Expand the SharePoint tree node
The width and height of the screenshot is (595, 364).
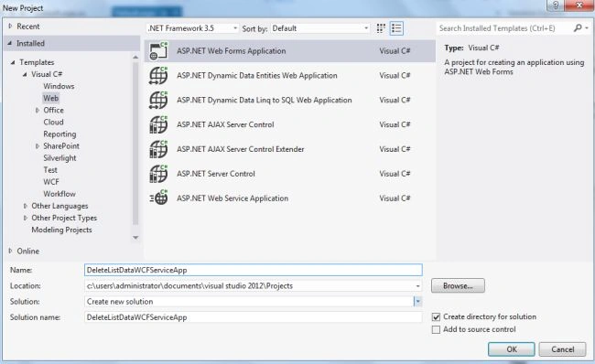point(38,146)
